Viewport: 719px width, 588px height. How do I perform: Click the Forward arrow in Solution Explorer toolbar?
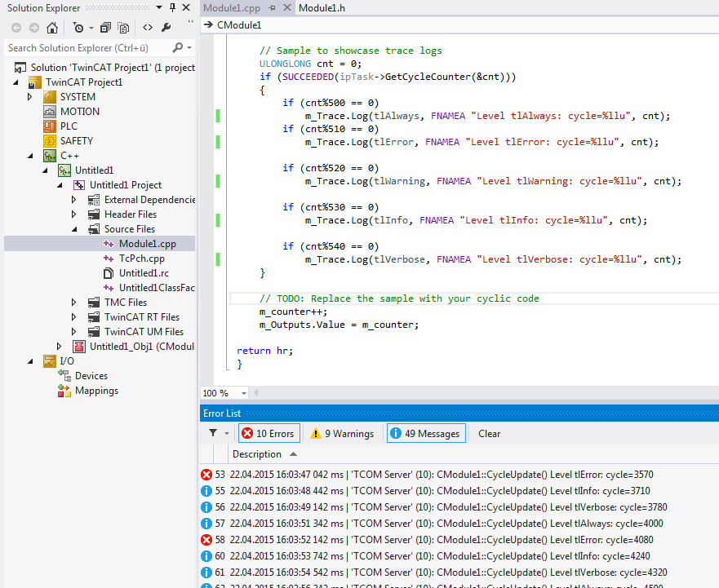(34, 28)
